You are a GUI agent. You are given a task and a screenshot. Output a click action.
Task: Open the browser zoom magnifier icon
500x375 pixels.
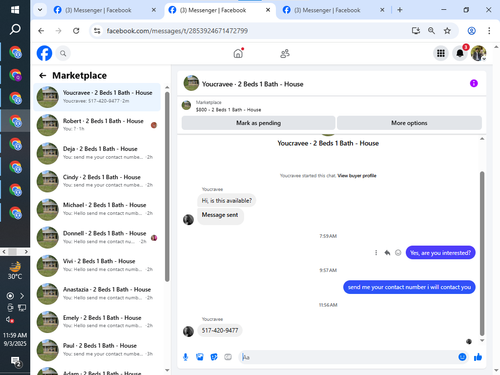coord(431,31)
